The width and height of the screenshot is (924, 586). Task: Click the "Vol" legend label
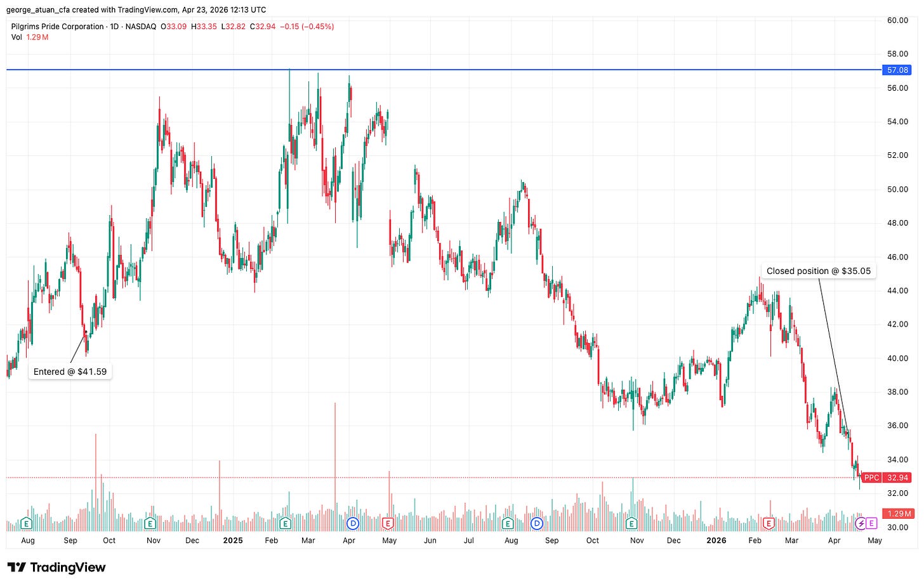[x=16, y=37]
